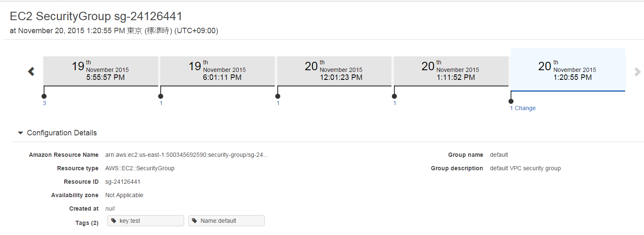
Task: Click the change count under 12:01:23 PM
Action: pos(278,103)
